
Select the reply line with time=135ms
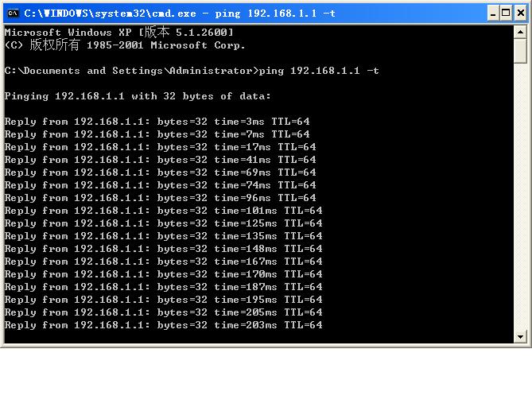(164, 236)
